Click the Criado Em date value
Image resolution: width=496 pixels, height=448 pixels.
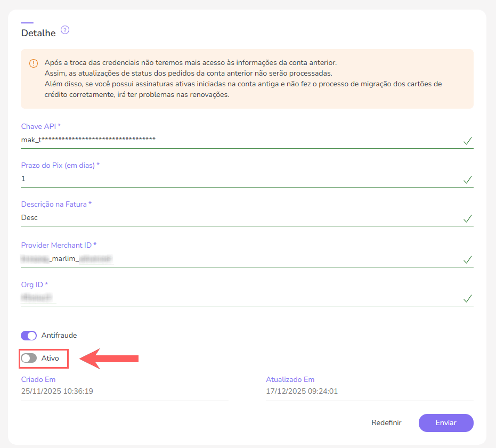tap(58, 391)
